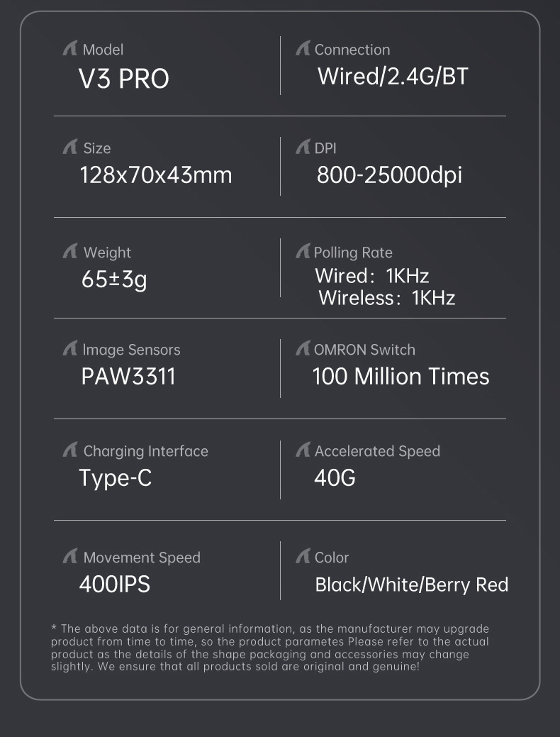The image size is (560, 737).
Task: Click the V3 PRO model name
Action: (124, 79)
